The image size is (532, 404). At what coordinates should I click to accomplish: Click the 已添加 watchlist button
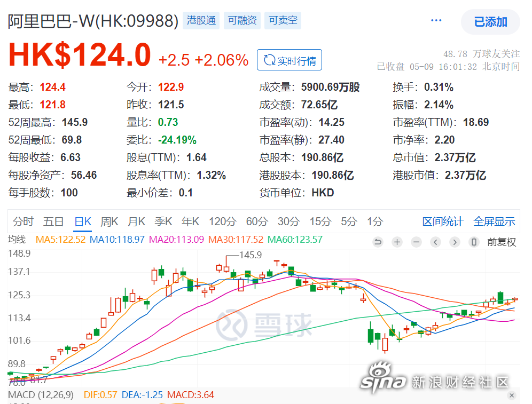pos(490,22)
